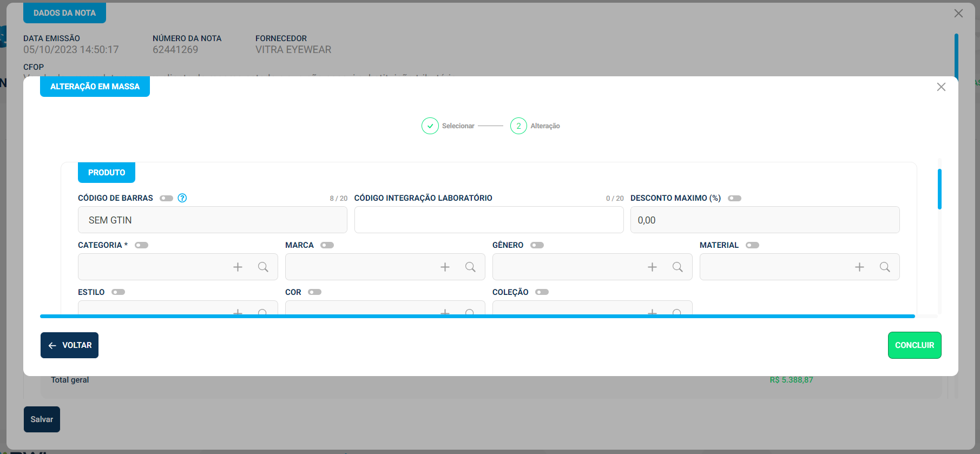Add a new Material with plus icon
The width and height of the screenshot is (980, 454).
click(x=859, y=267)
